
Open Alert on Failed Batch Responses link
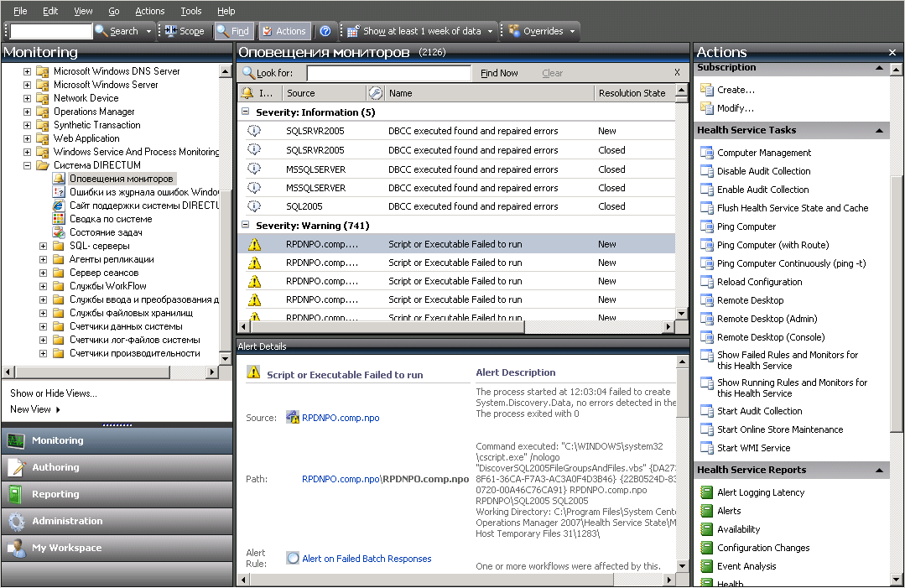[367, 559]
